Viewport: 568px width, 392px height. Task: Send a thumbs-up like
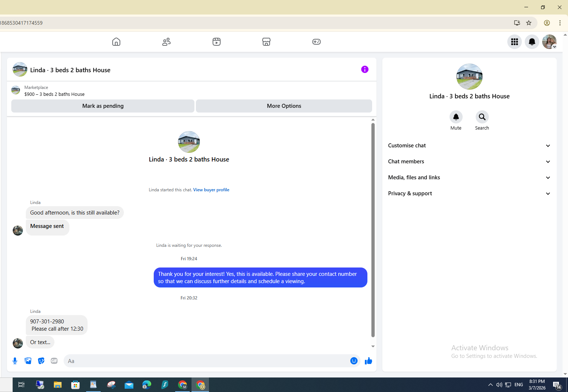[368, 361]
